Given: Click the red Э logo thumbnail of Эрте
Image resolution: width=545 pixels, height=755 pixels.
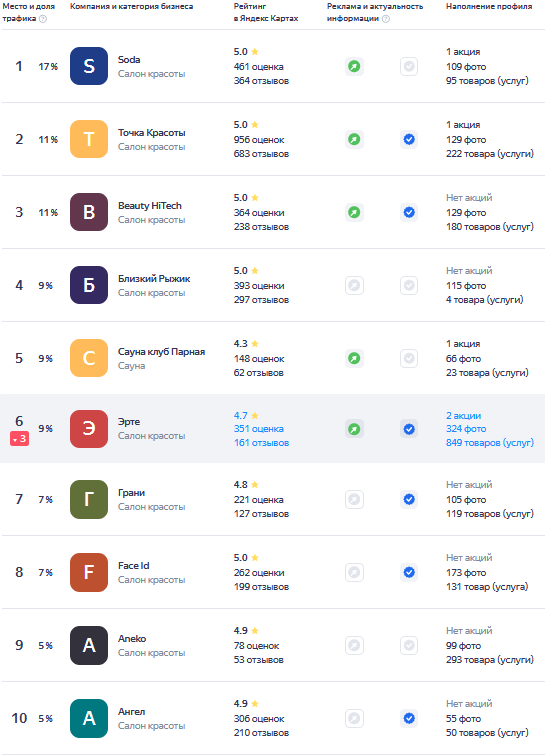Looking at the screenshot, I should 89,429.
